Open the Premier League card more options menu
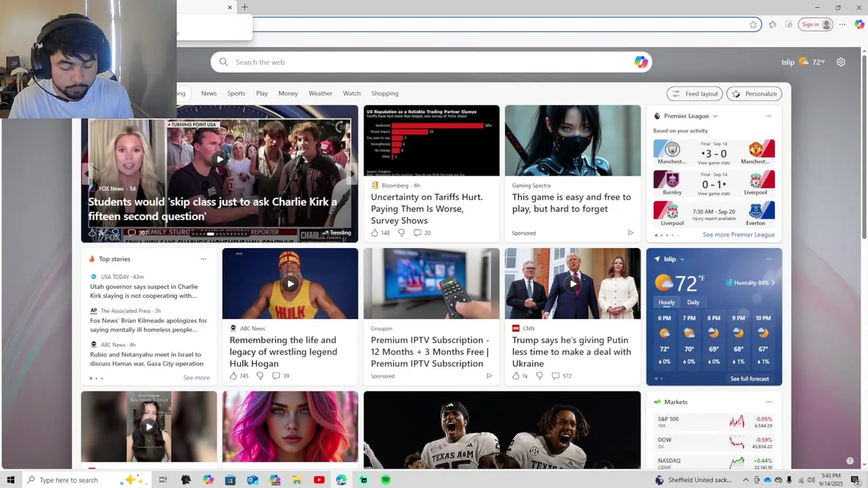The image size is (868, 488). coord(768,116)
